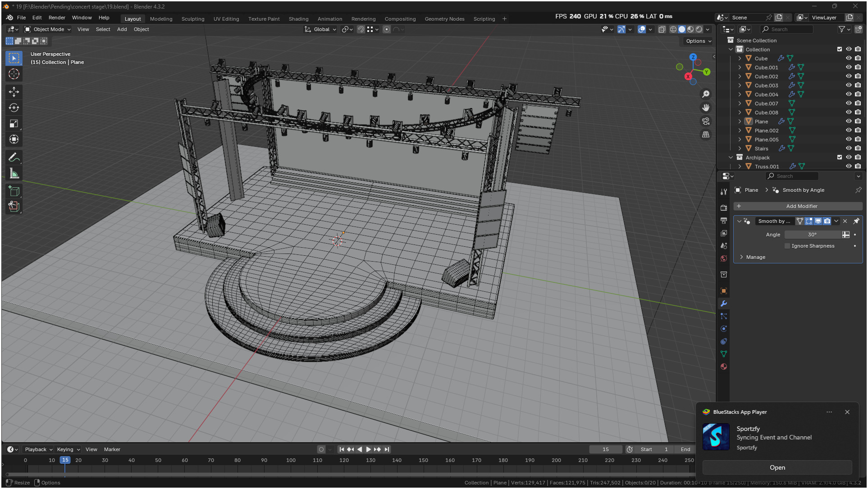Click the Angle 30° value slider
868x489 pixels.
tap(812, 235)
